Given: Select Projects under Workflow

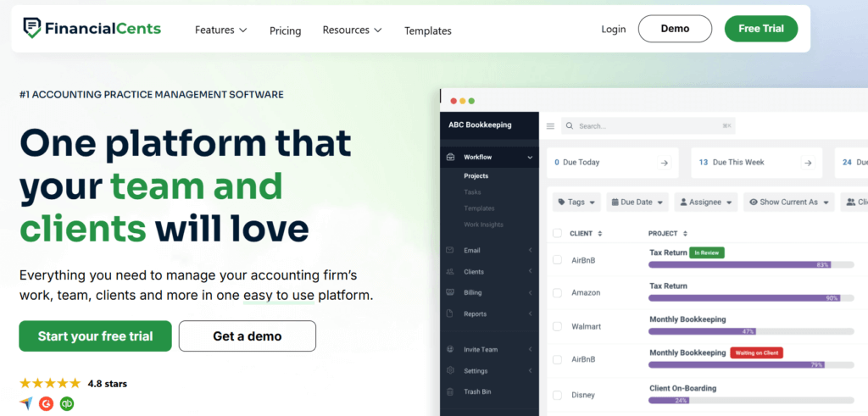Looking at the screenshot, I should [476, 176].
